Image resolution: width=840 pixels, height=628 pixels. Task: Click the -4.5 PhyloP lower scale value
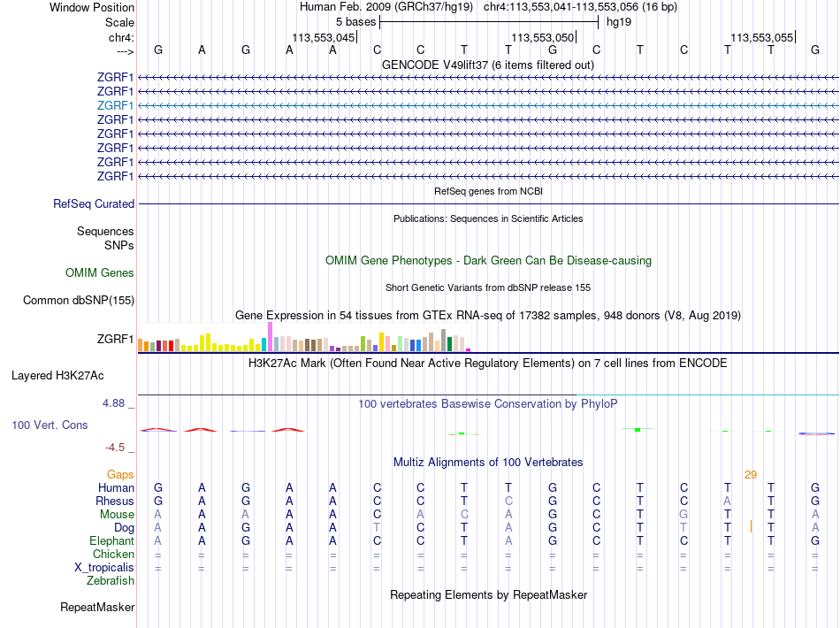pos(115,447)
